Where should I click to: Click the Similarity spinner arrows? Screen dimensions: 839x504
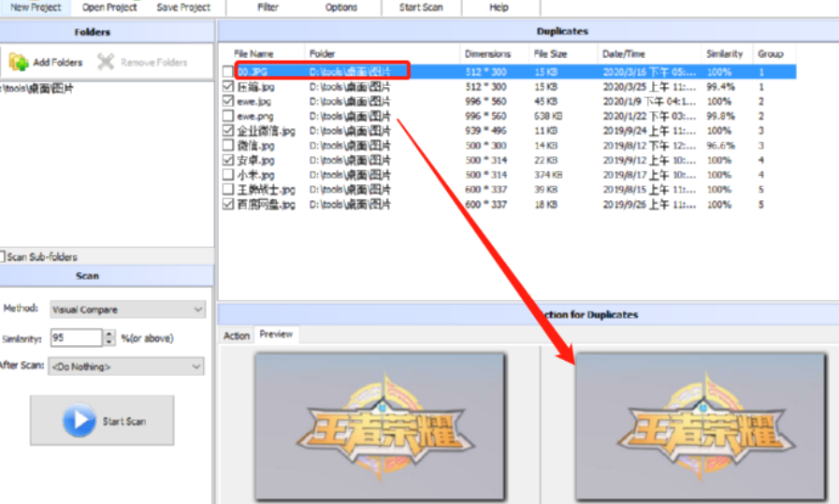[109, 338]
